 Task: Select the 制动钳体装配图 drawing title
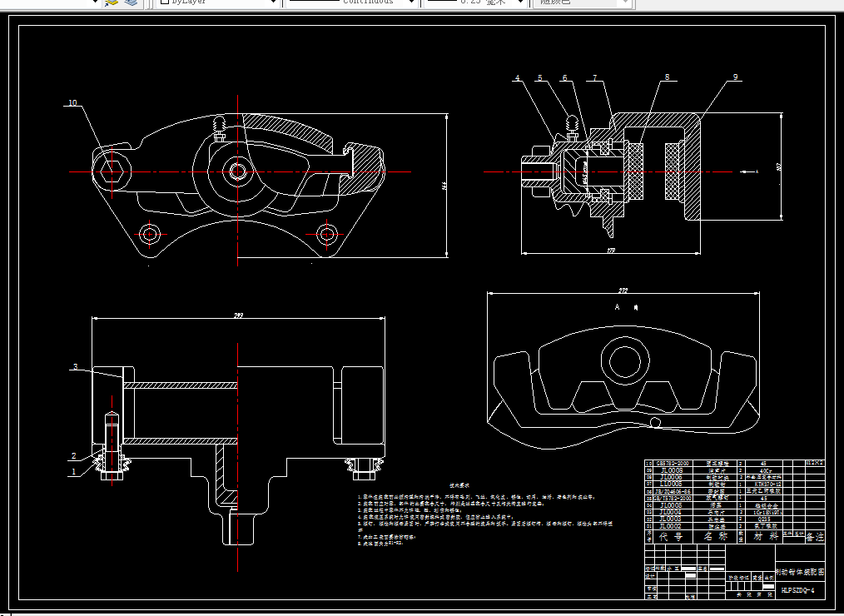tap(800, 572)
